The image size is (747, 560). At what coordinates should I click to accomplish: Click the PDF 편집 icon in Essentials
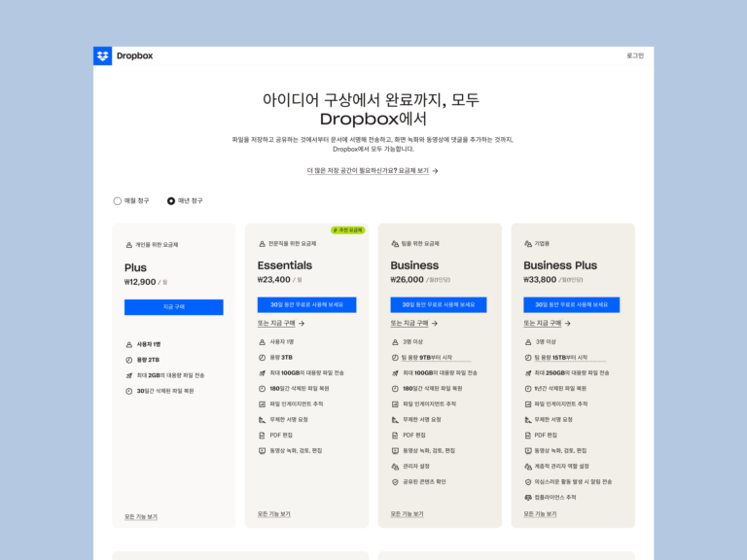pyautogui.click(x=262, y=436)
